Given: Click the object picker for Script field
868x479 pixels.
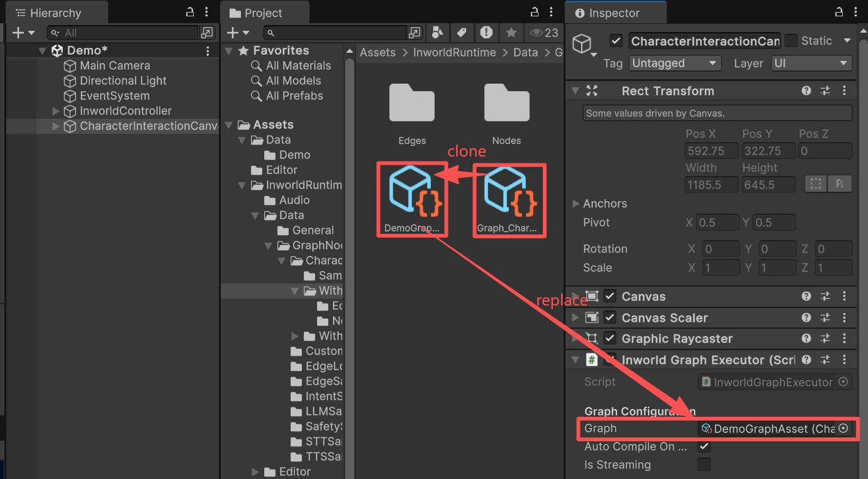Looking at the screenshot, I should [844, 382].
